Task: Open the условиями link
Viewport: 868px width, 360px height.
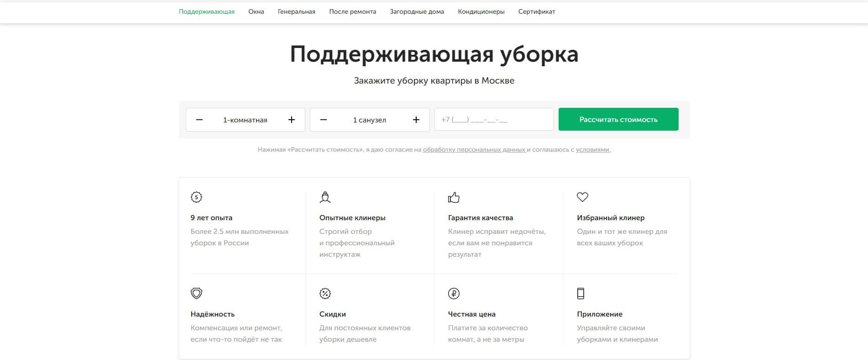Action: point(593,149)
